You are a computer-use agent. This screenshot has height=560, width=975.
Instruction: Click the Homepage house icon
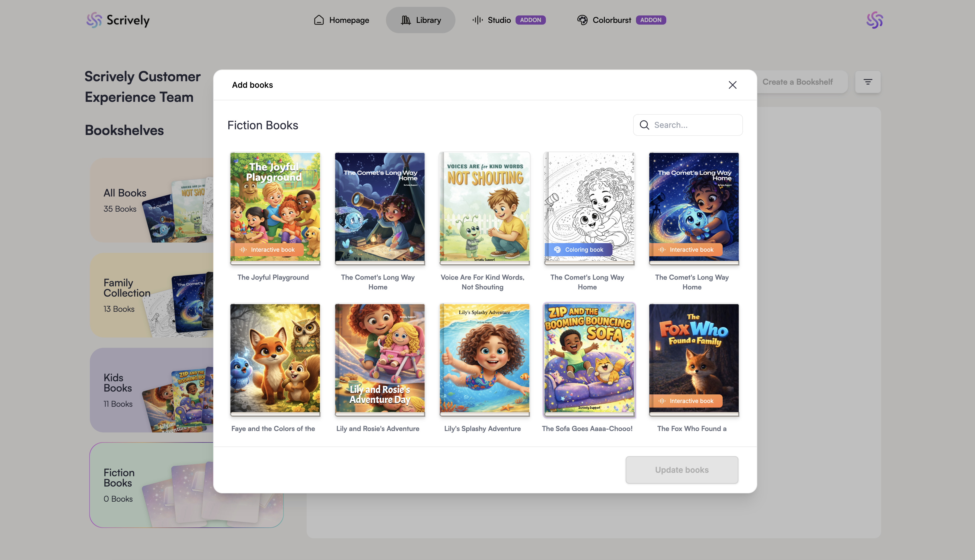(319, 20)
